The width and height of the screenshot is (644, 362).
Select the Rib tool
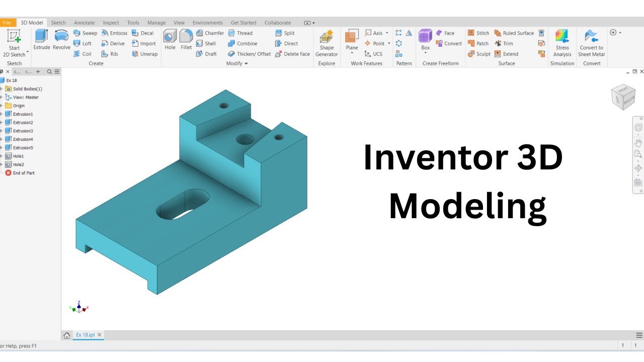pyautogui.click(x=110, y=54)
